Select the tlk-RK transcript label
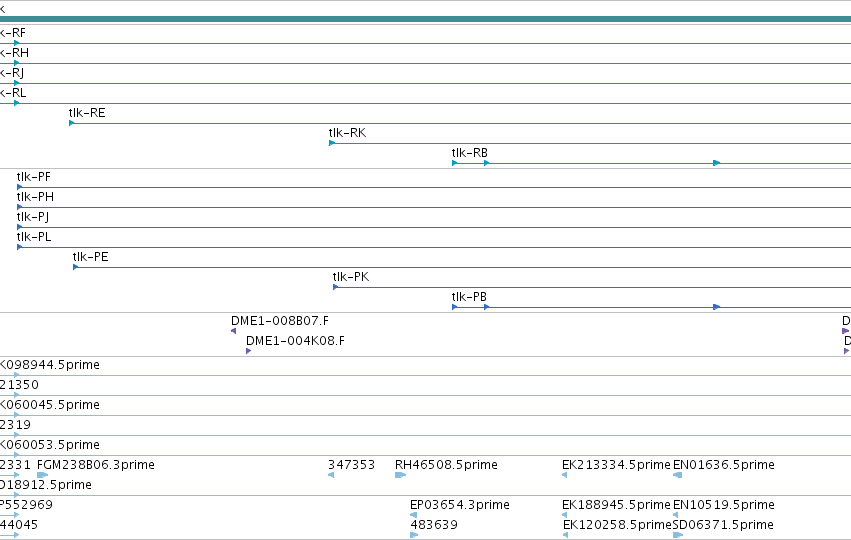This screenshot has width=851, height=540. coord(347,133)
